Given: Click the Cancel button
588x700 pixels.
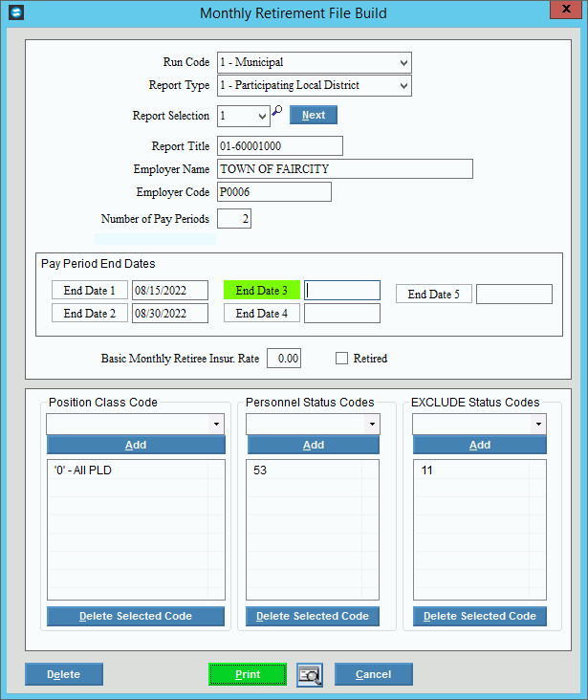Looking at the screenshot, I should (373, 674).
